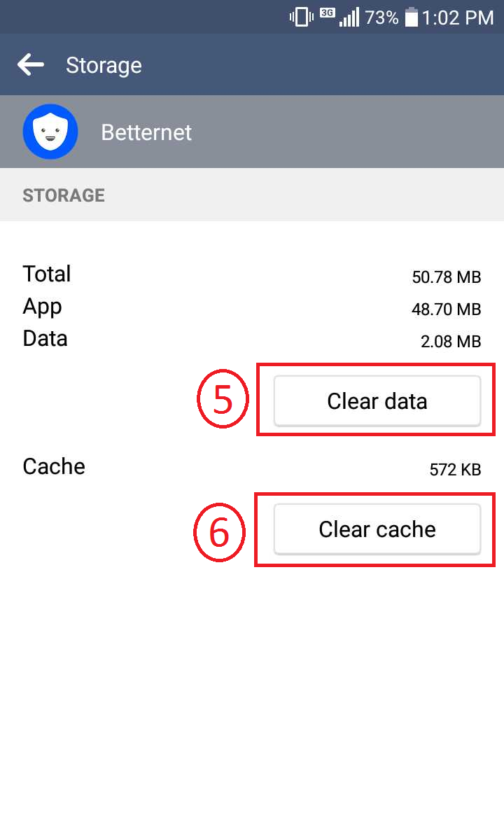Tap the back arrow icon
Screen dimensions: 504x829
point(31,65)
